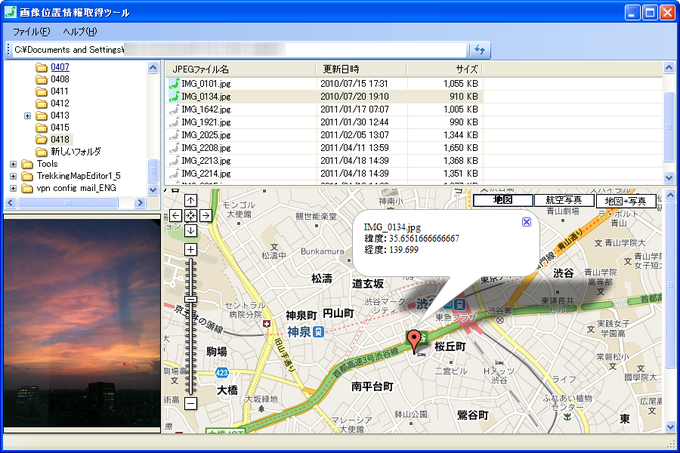
Task: Click the 神泉 station icon on map
Action: [318, 332]
